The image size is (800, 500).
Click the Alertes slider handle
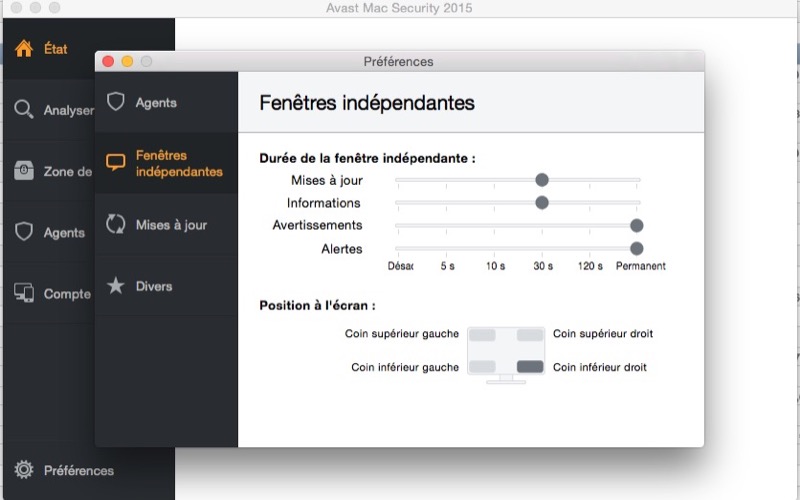[x=636, y=249]
